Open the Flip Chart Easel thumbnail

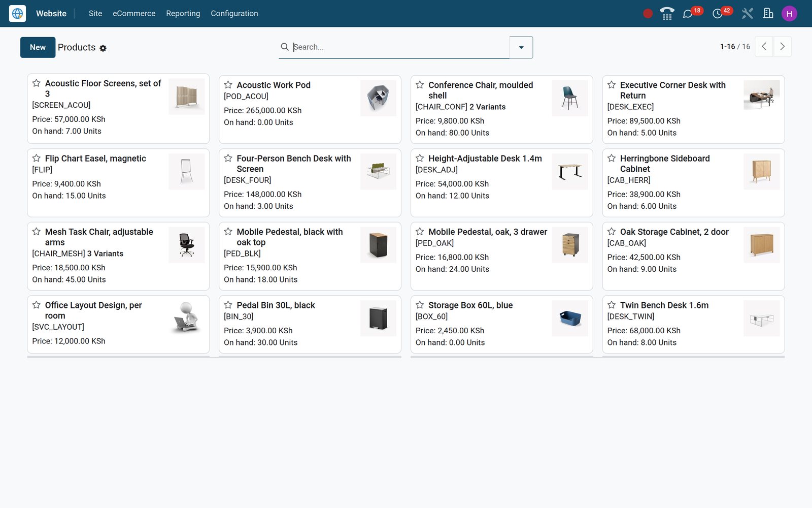pos(187,172)
